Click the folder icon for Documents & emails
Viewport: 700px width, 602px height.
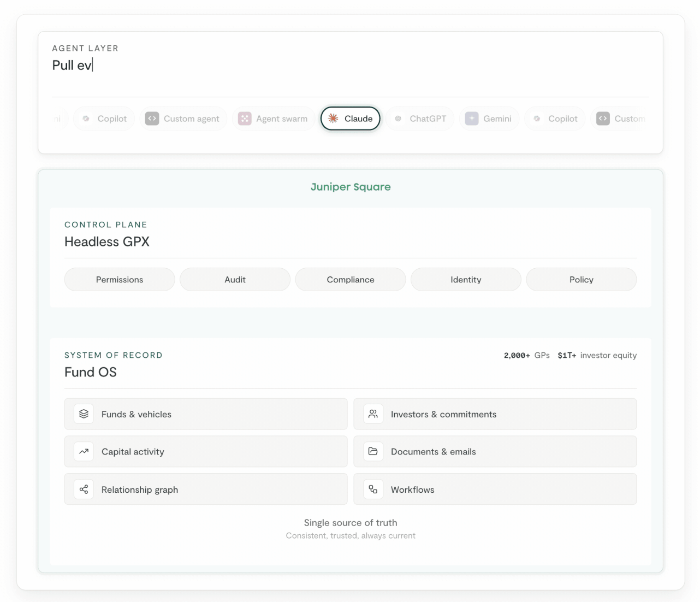coord(373,452)
